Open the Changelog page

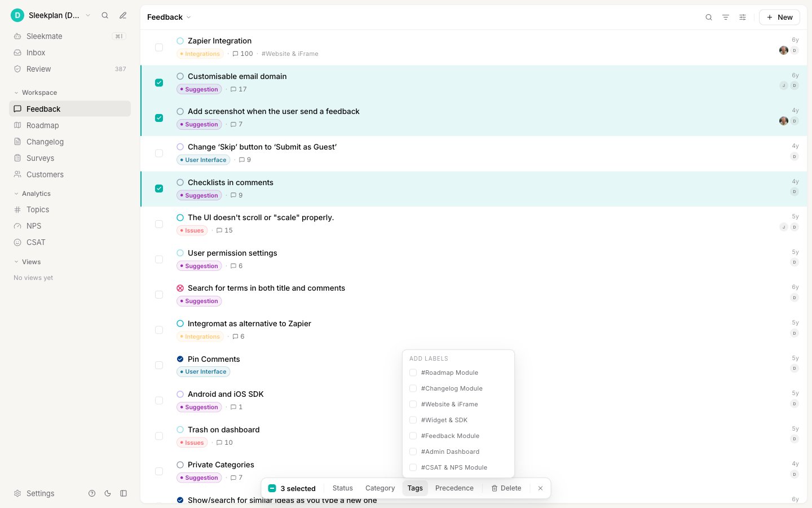[x=70, y=142]
